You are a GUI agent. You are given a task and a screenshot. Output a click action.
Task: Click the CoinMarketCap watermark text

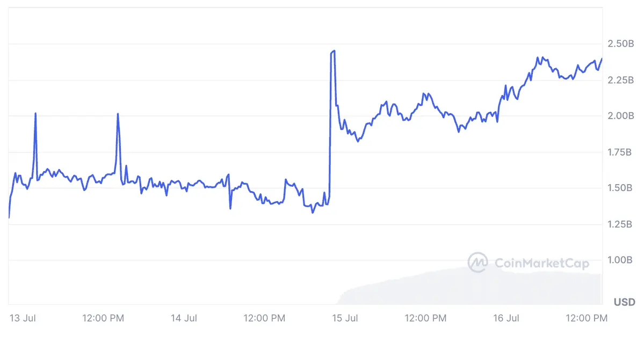(542, 263)
